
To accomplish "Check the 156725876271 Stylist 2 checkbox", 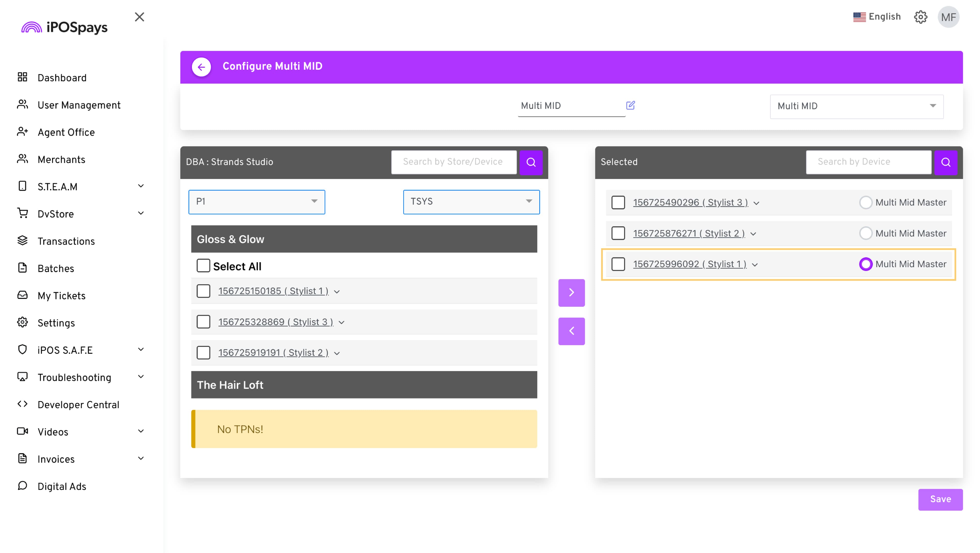I will coord(618,233).
